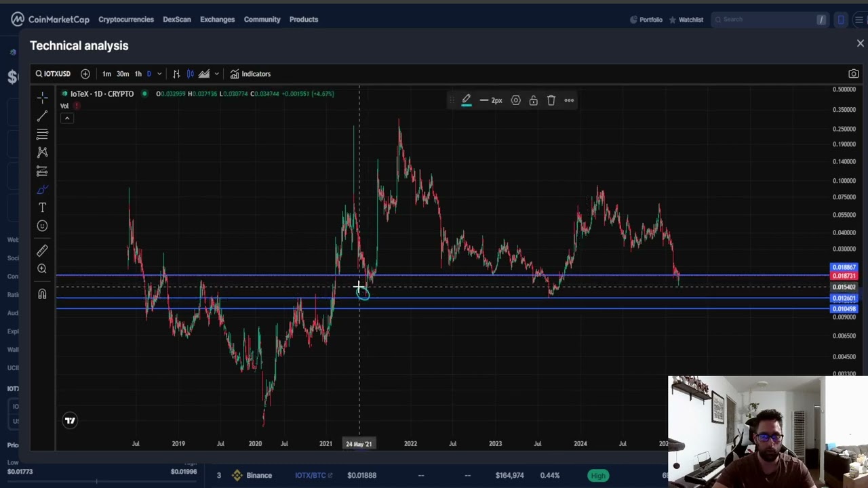Click the Vol indicator label
868x488 pixels.
64,106
